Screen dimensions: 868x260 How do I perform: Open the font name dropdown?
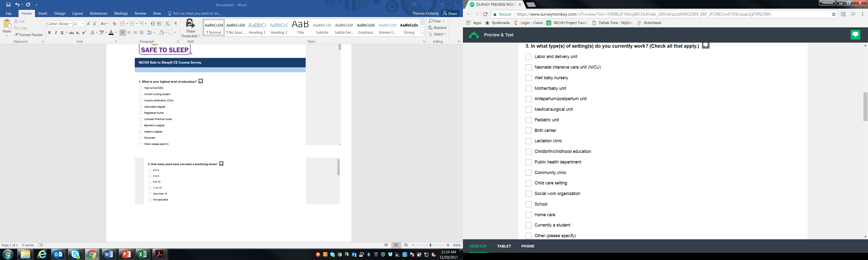coord(71,24)
